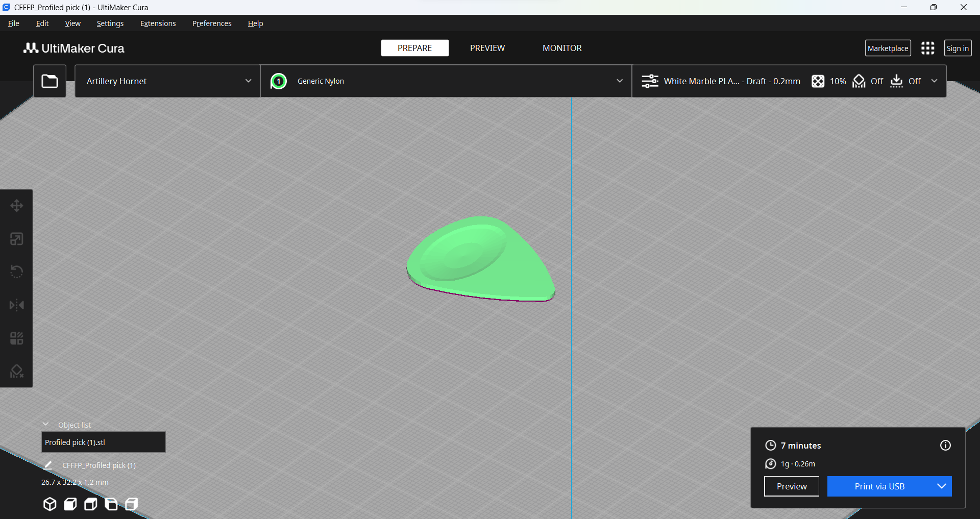The image size is (980, 519).
Task: Open Per Model Settings tool
Action: click(16, 338)
